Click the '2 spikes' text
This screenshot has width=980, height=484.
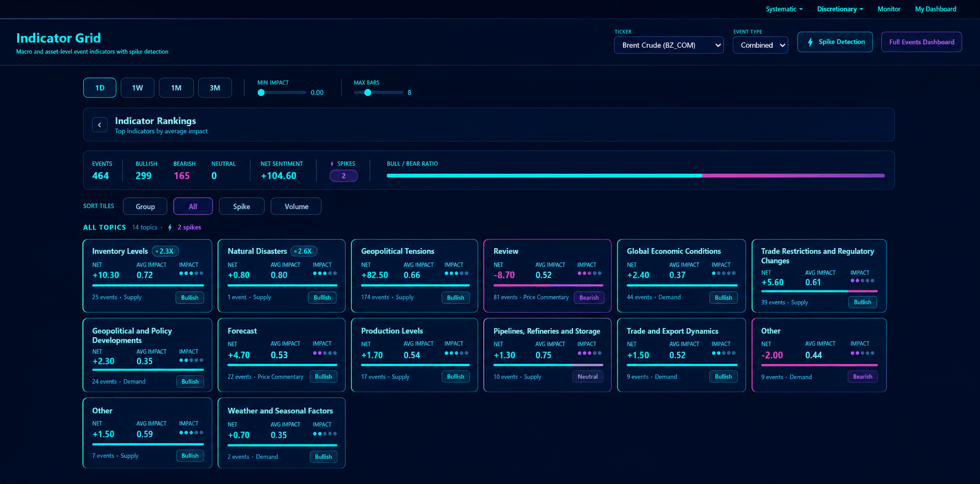[189, 227]
